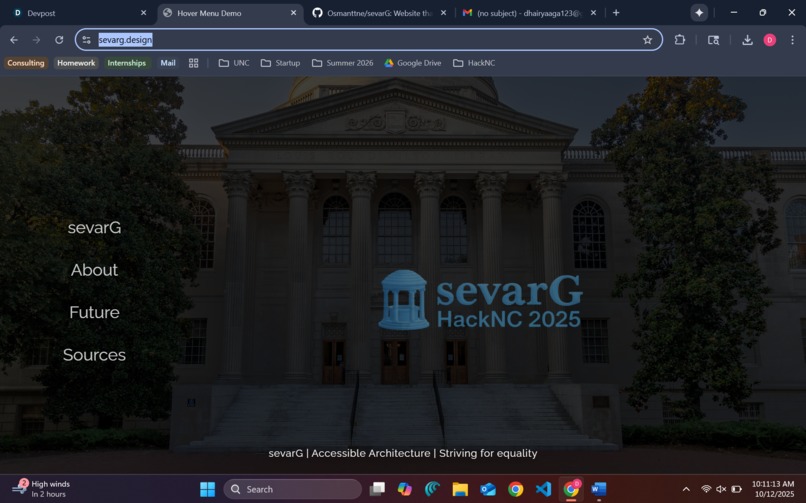806x503 pixels.
Task: Expand the HackNC bookmarks folder
Action: (x=474, y=63)
